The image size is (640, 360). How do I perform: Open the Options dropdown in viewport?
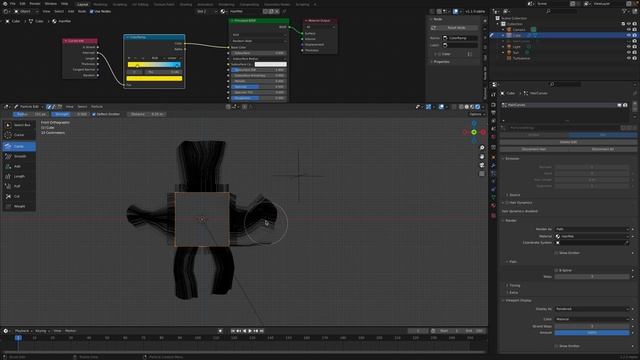pyautogui.click(x=476, y=114)
